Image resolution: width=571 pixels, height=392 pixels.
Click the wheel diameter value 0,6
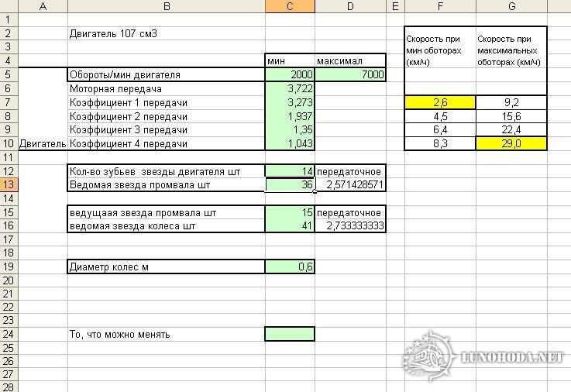coord(290,266)
